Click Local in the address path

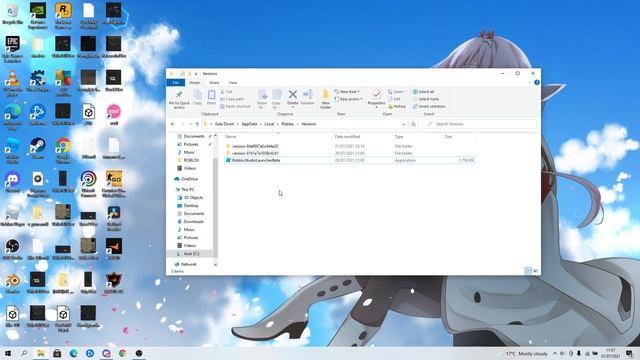tap(269, 124)
